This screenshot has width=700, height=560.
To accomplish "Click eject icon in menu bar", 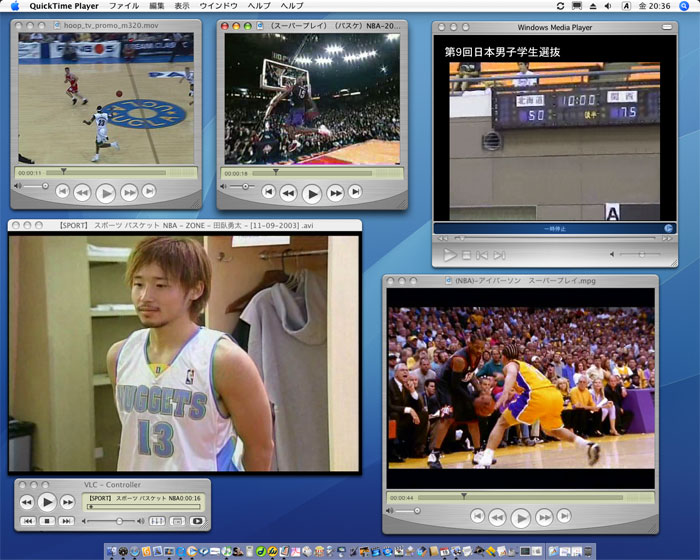I will click(593, 6).
